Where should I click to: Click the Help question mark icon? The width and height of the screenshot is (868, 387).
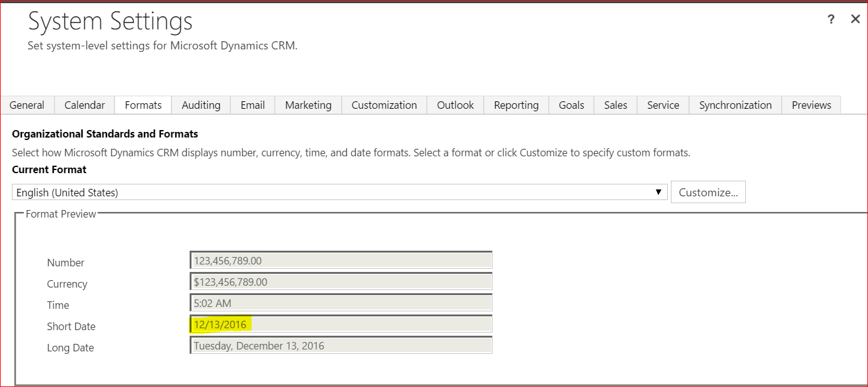coord(830,19)
